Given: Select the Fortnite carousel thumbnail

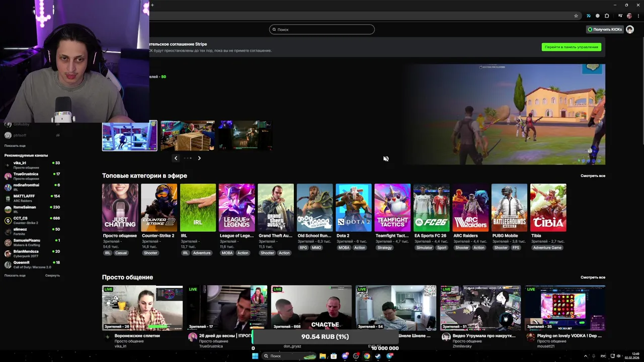Looking at the screenshot, I should click(130, 136).
